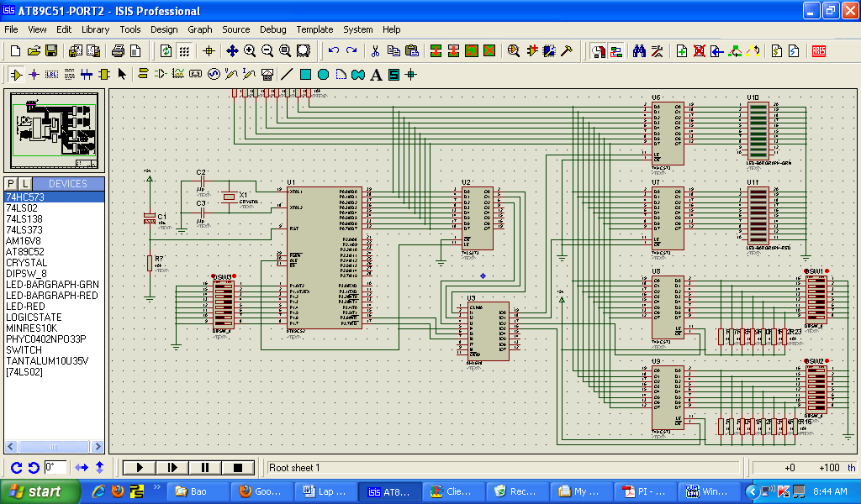Screen dimensions: 861x504
Task: Click the rotation angle input field
Action: (x=55, y=467)
